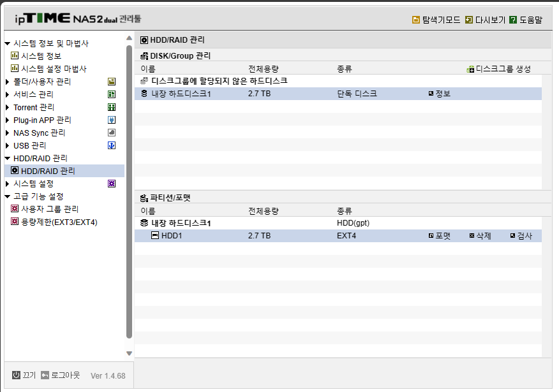
Task: Click the 폴더/사용자 관리 folder icon
Action: pyautogui.click(x=112, y=82)
